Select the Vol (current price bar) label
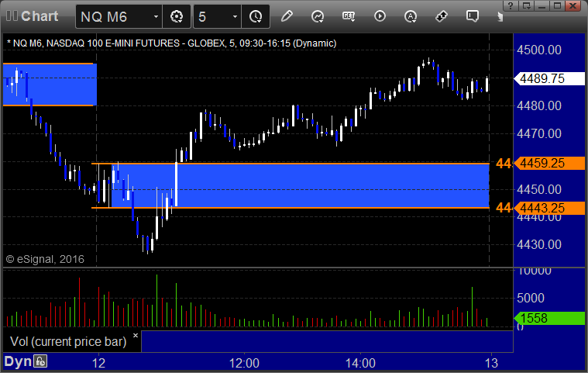This screenshot has height=373, width=588. tap(68, 341)
